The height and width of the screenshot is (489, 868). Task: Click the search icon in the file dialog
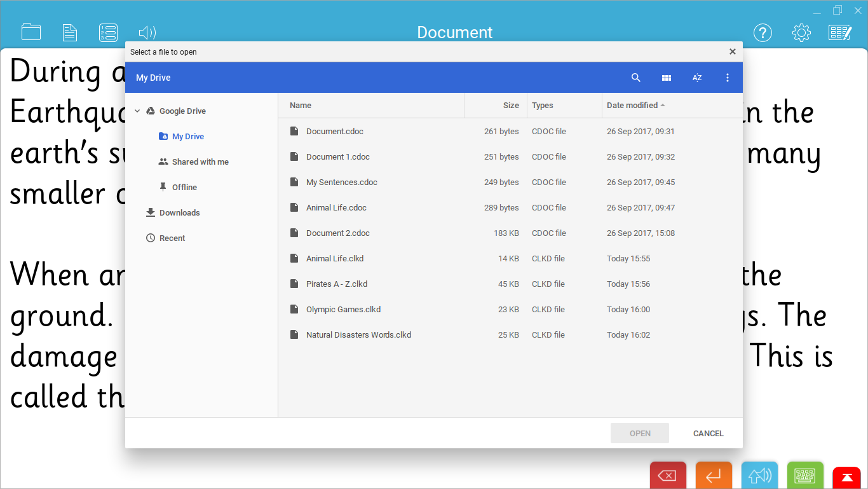pos(635,78)
